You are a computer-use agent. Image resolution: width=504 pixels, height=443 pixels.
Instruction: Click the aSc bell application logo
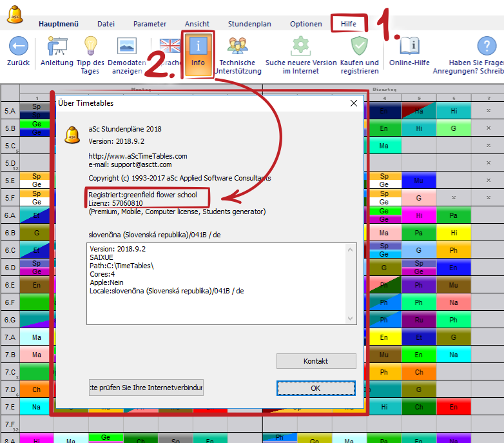point(15,14)
